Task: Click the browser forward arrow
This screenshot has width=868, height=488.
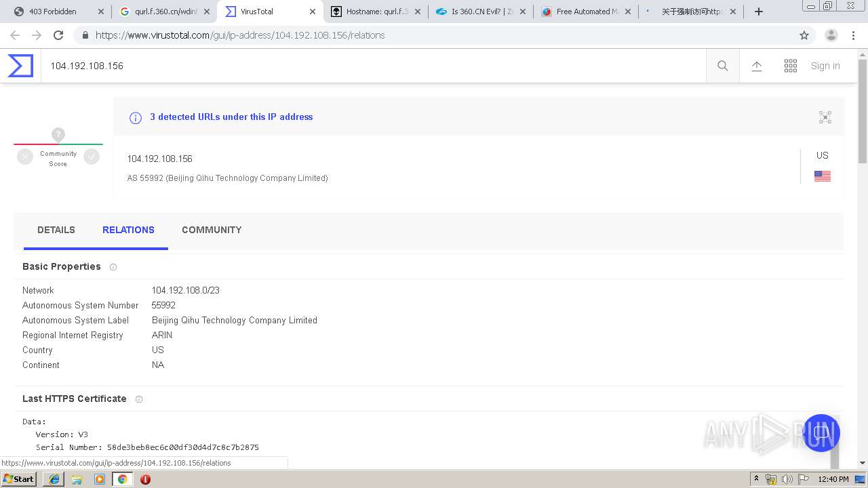Action: (37, 35)
